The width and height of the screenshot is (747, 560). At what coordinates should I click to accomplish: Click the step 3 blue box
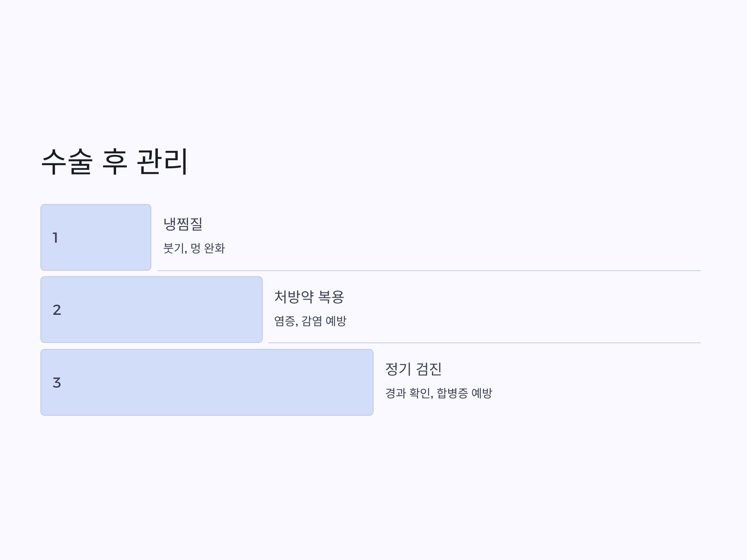pos(207,382)
